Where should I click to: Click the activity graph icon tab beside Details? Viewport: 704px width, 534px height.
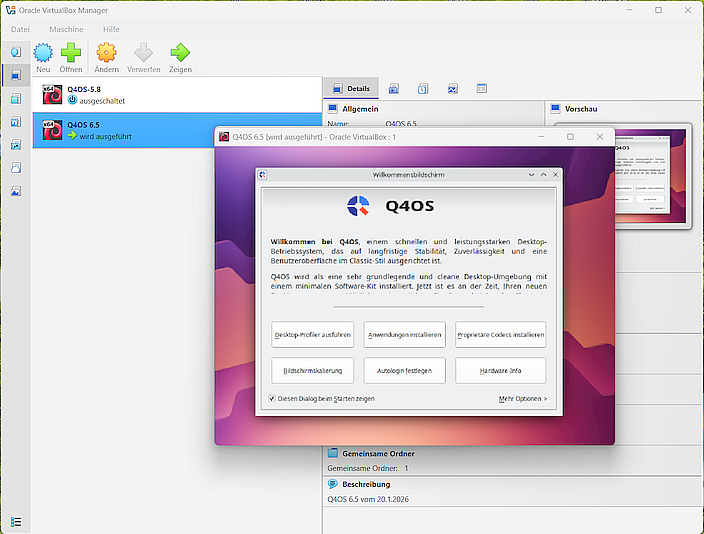(452, 89)
